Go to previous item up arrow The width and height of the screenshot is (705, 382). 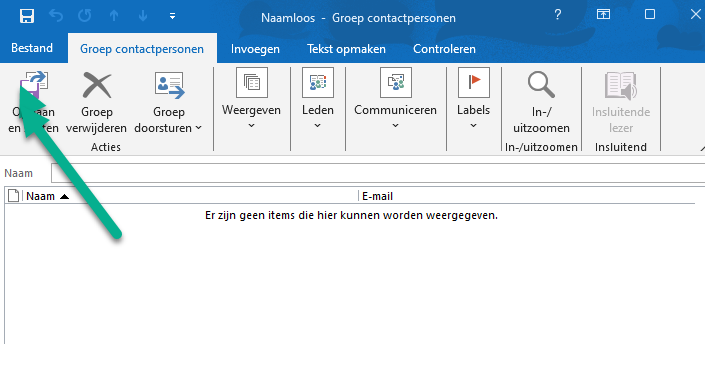[x=114, y=16]
